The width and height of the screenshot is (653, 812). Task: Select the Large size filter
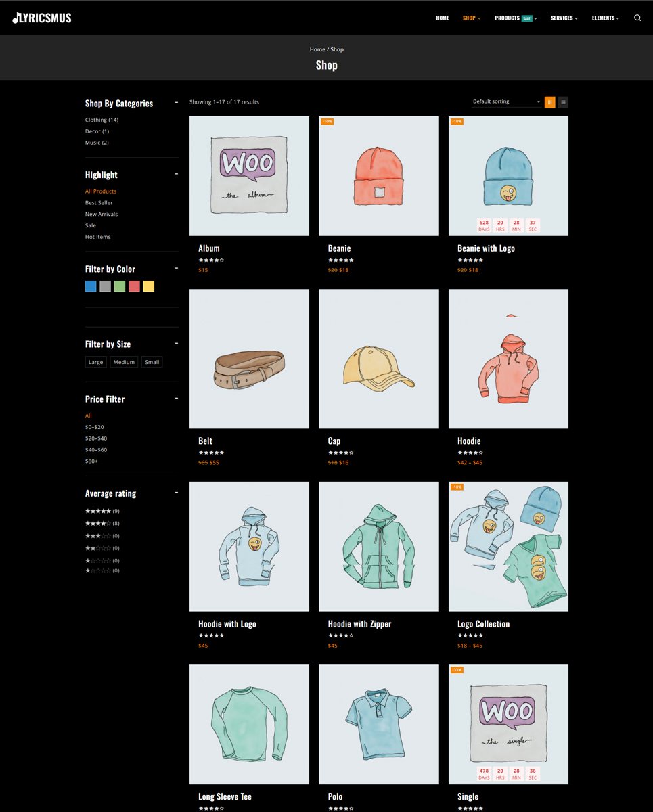click(x=96, y=362)
